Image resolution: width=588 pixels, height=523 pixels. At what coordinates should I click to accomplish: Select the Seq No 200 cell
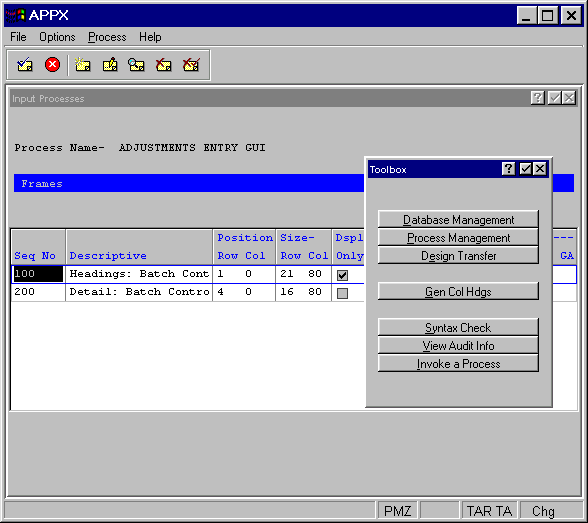[x=38, y=292]
